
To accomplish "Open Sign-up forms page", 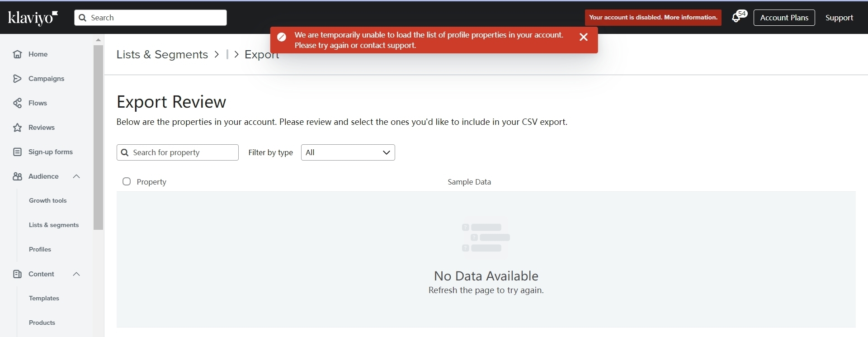I will point(51,152).
